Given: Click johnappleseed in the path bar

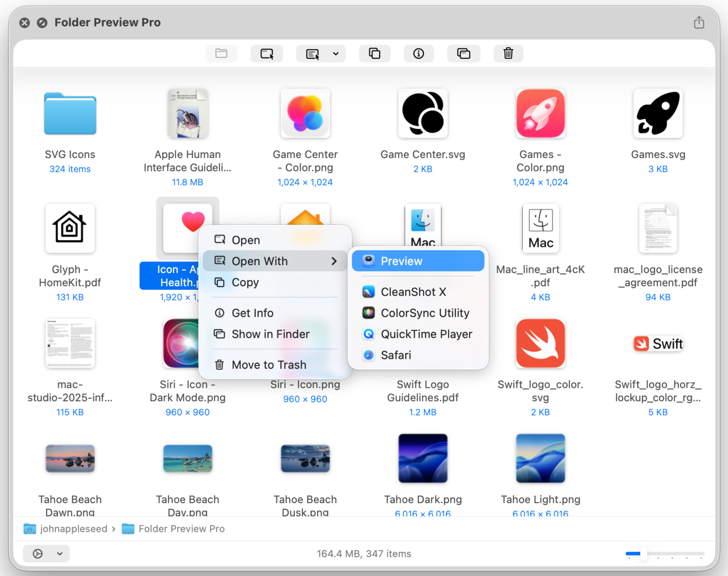Looking at the screenshot, I should pyautogui.click(x=66, y=528).
